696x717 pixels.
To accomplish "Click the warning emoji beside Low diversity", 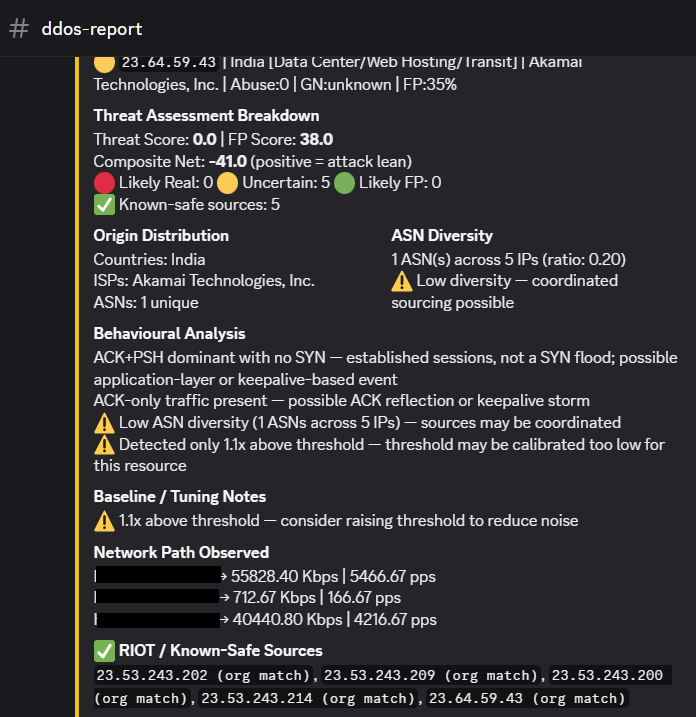I will pyautogui.click(x=402, y=281).
